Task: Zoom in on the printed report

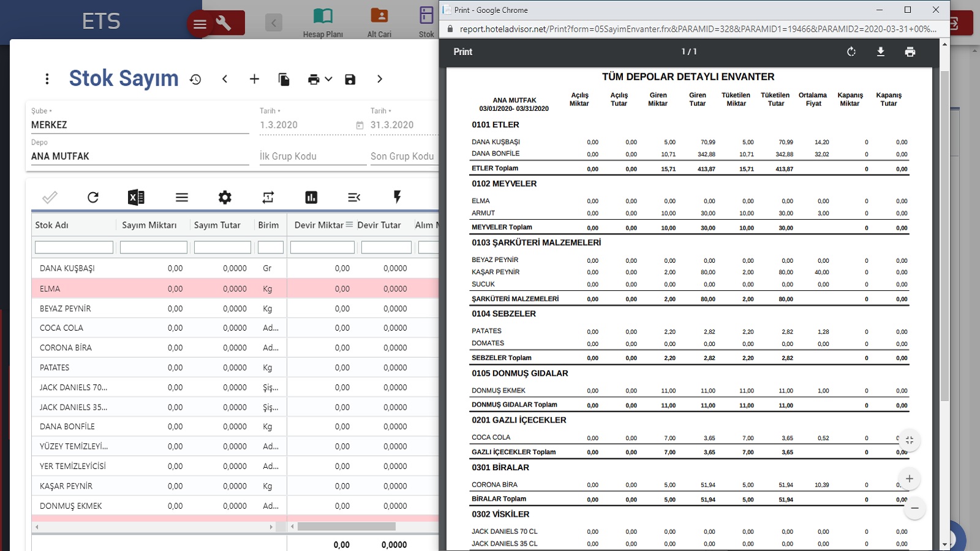Action: pos(910,479)
